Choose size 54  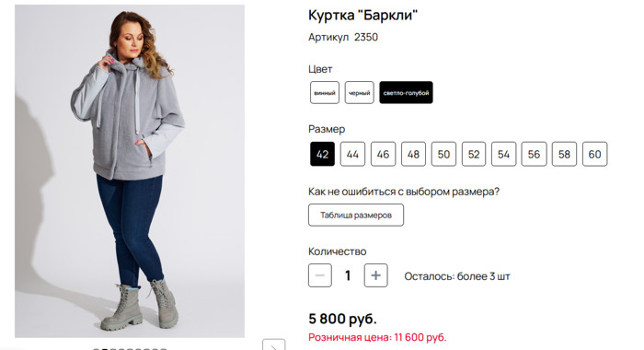[503, 154]
